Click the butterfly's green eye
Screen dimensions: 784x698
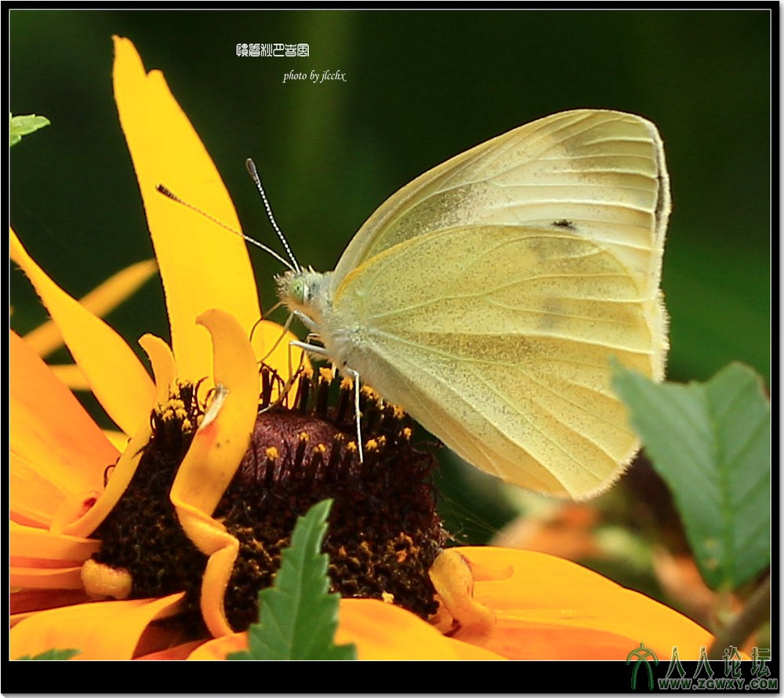pos(299,289)
